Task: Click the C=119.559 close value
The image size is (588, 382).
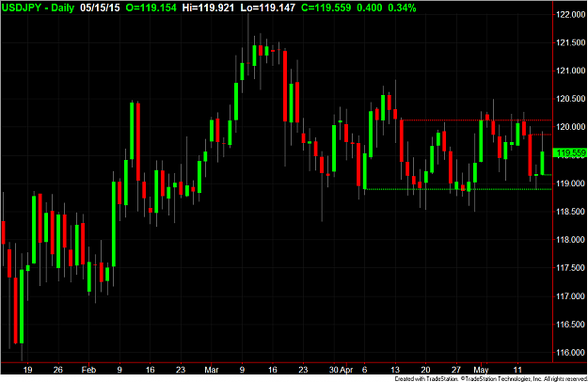Action: coord(326,8)
